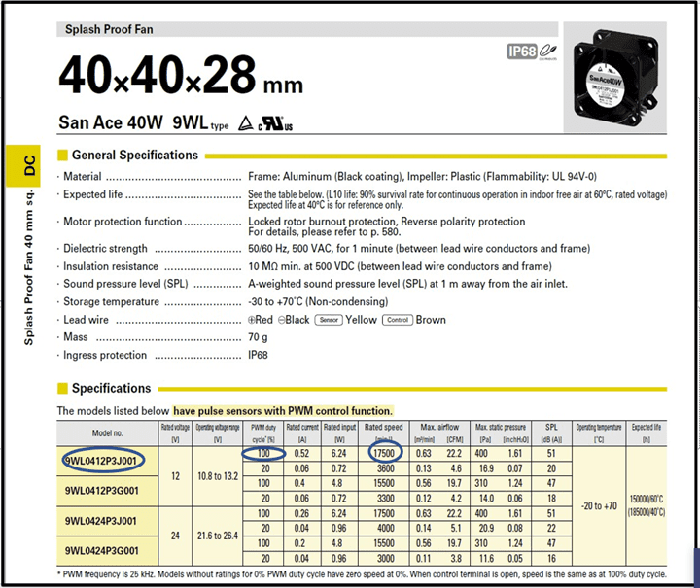700x588 pixels.
Task: Click the 3600 rated speed cell
Action: (386, 468)
